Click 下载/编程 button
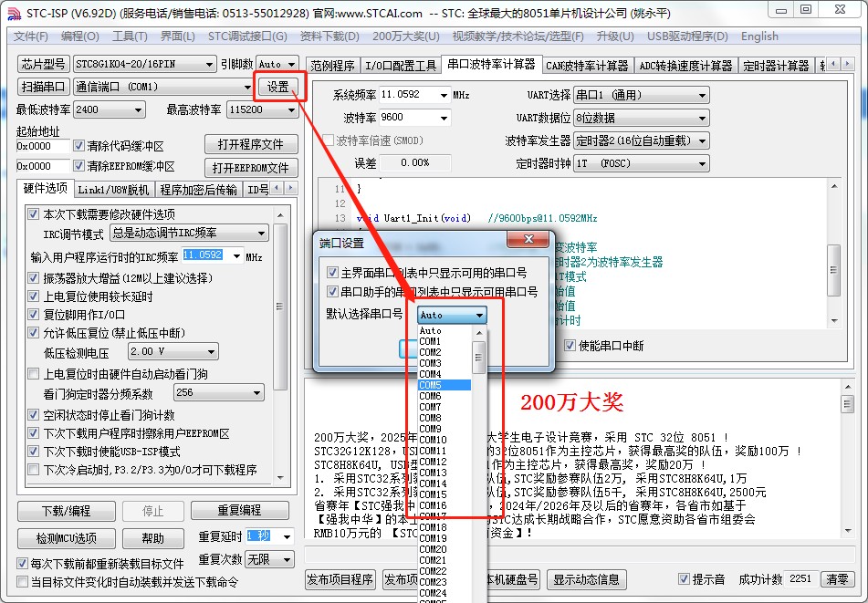Viewport: 868px width, 603px height. click(x=67, y=511)
